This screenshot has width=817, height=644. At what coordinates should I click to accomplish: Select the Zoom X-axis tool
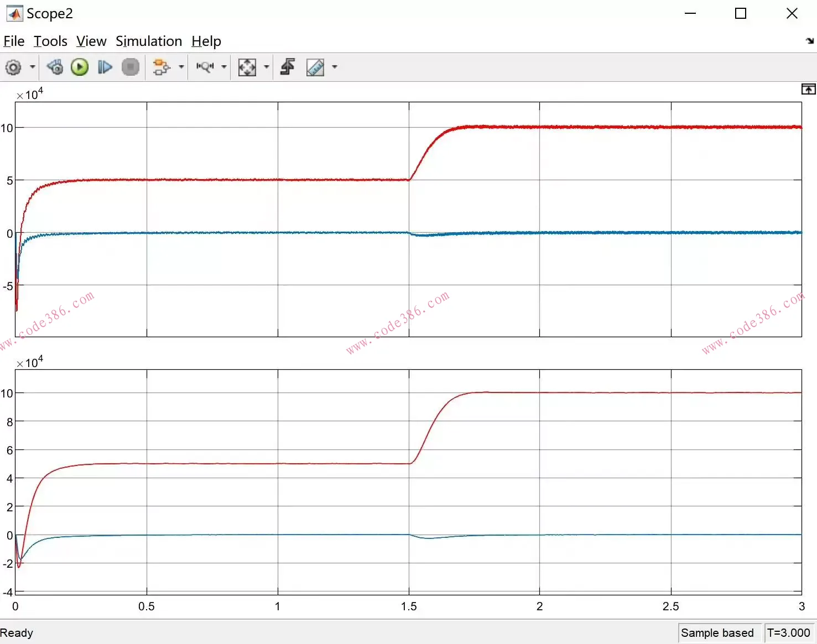pos(205,67)
